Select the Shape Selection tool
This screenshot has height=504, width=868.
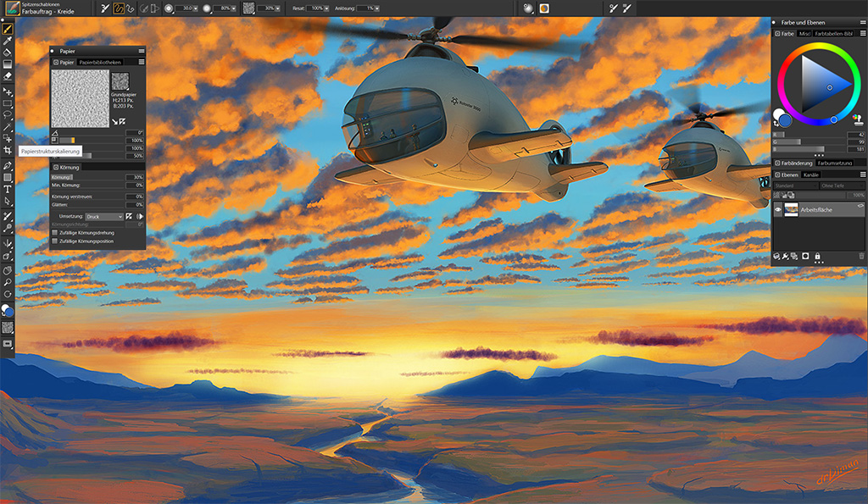pyautogui.click(x=7, y=201)
